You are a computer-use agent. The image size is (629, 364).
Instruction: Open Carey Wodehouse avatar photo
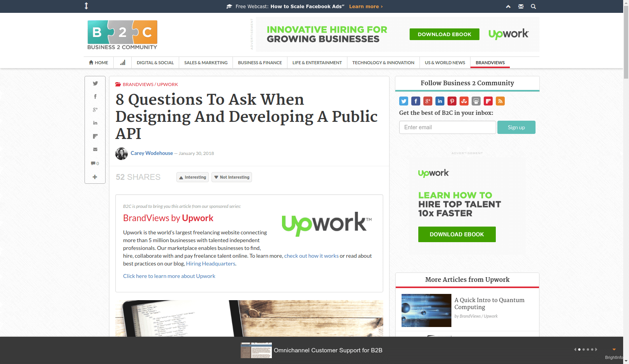click(122, 153)
